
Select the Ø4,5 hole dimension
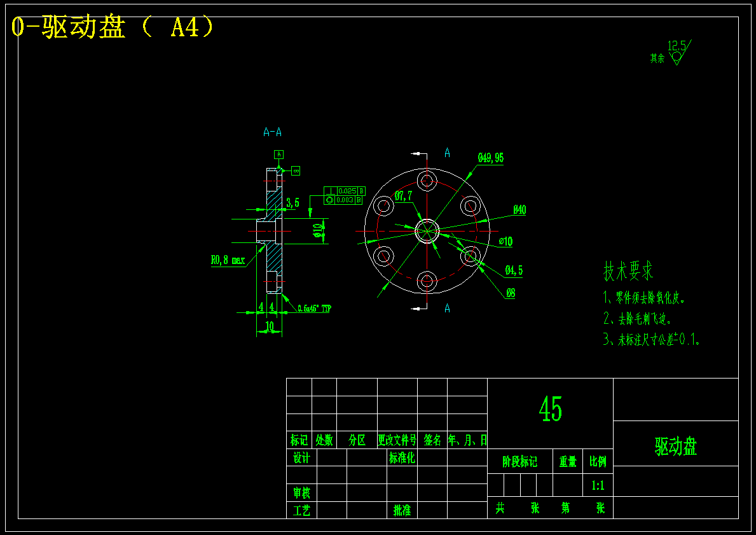click(514, 270)
